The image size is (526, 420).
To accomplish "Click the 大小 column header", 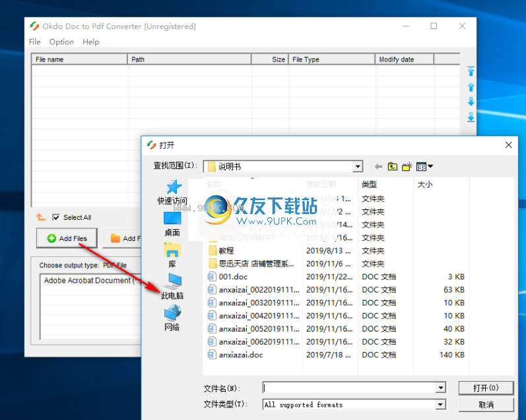I will coord(441,184).
